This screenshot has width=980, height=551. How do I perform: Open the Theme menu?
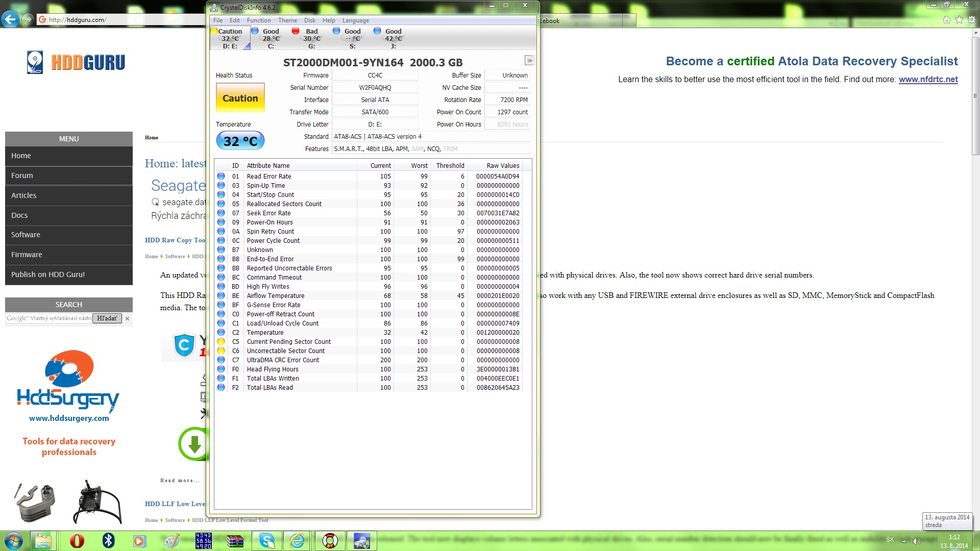tap(287, 20)
